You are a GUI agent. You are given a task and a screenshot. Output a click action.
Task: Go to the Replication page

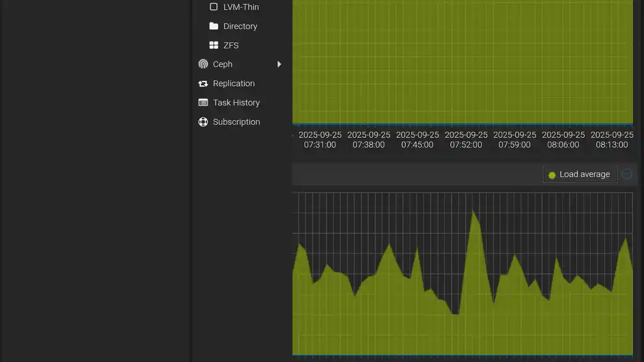click(x=233, y=84)
